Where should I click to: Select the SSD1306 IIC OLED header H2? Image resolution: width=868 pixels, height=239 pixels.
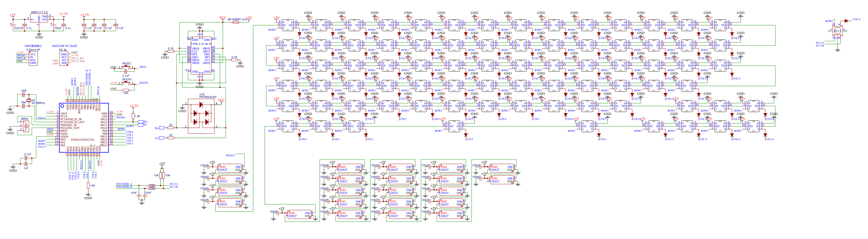[x=63, y=59]
